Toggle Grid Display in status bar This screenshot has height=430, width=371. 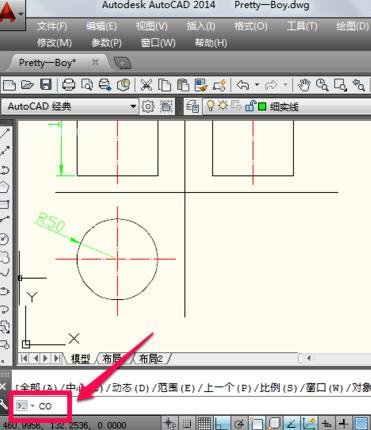204,424
